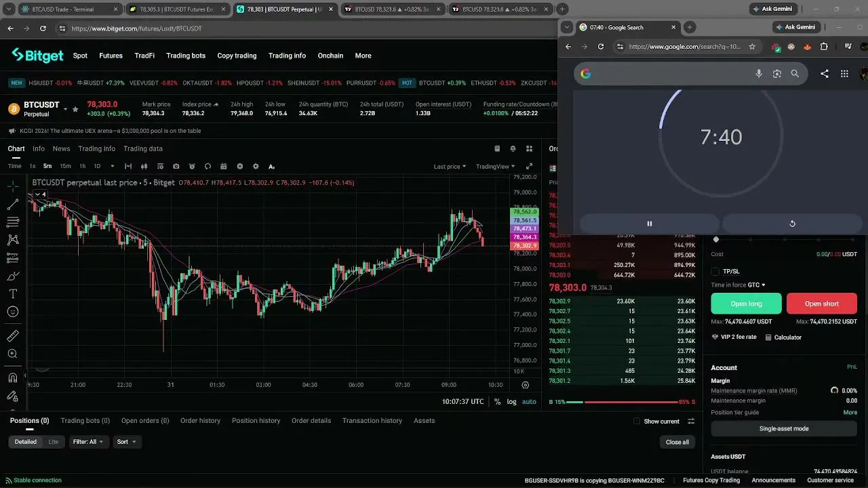Select the ruler measure tool
This screenshot has height=488, width=868.
coord(12,336)
